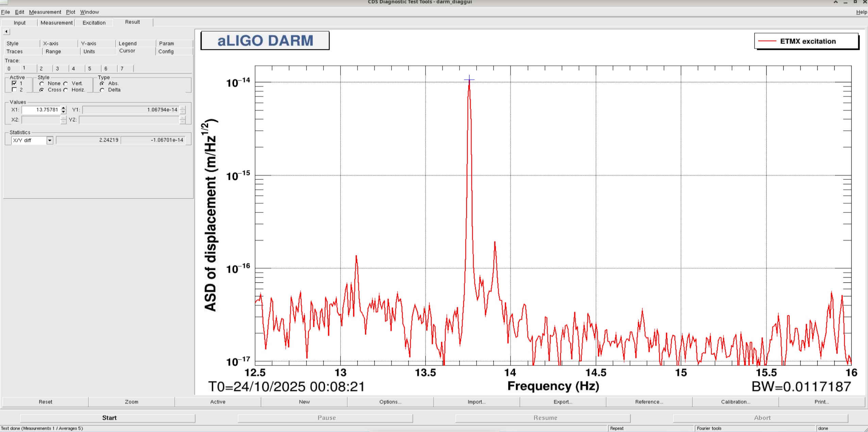
Task: Switch to the Excitation tab
Action: tap(94, 23)
